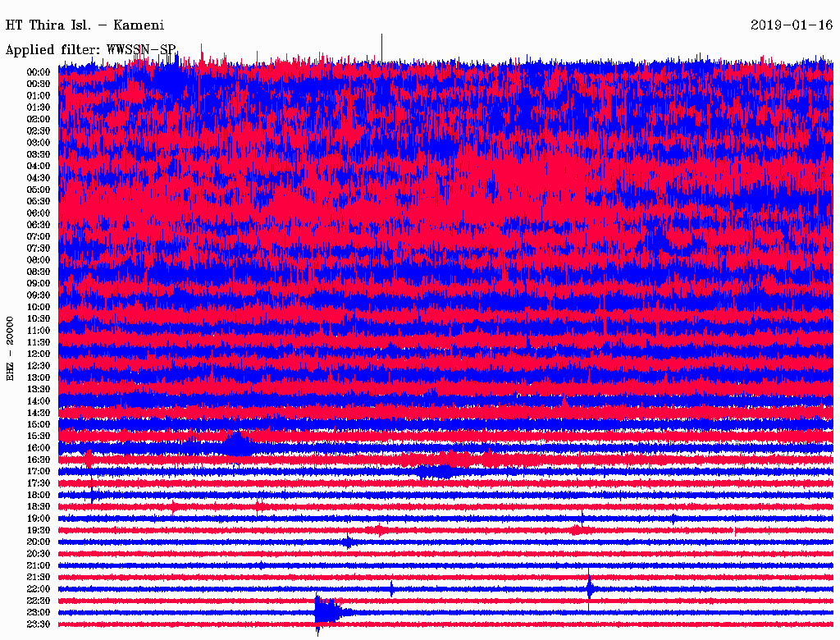Select the 09:30 time label

point(39,295)
